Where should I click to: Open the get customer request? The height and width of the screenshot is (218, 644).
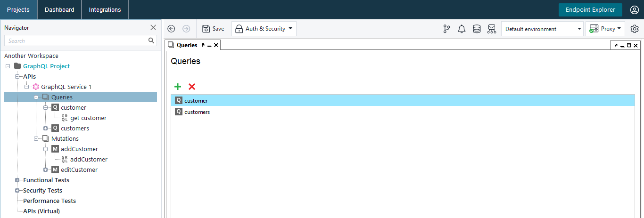tap(88, 118)
